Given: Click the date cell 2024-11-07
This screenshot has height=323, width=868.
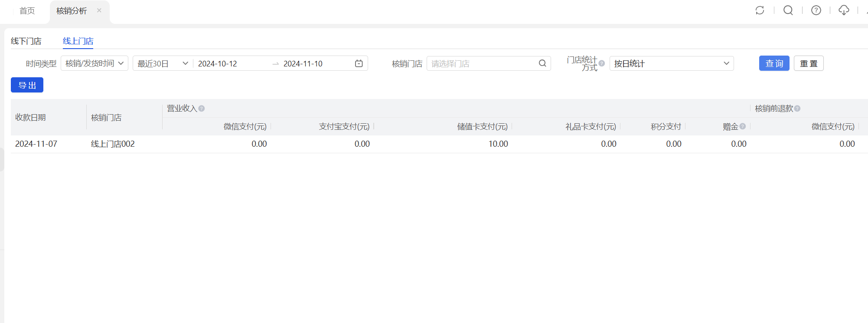Looking at the screenshot, I should 36,144.
